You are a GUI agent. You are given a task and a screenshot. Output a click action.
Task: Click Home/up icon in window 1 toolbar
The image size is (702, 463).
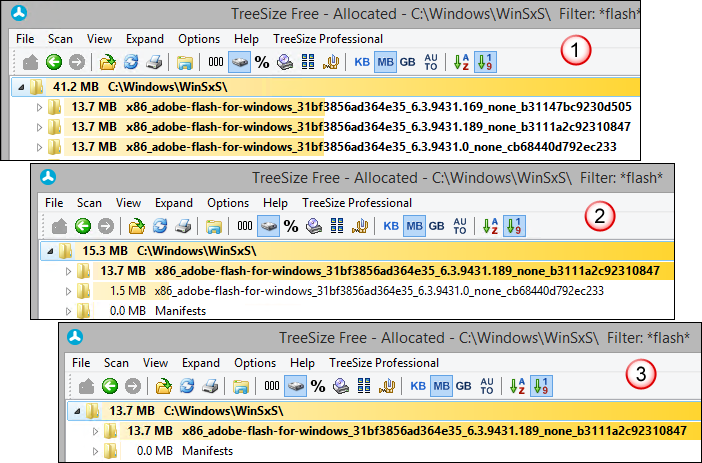point(30,62)
